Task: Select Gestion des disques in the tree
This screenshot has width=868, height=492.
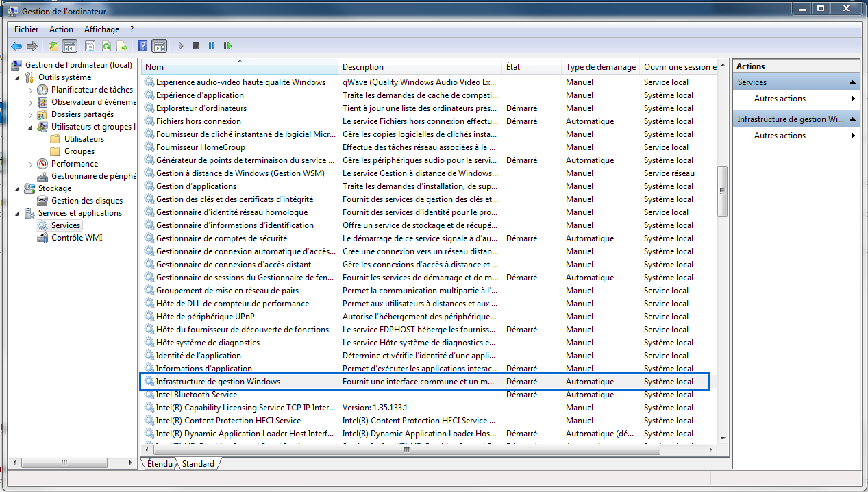Action: (86, 201)
